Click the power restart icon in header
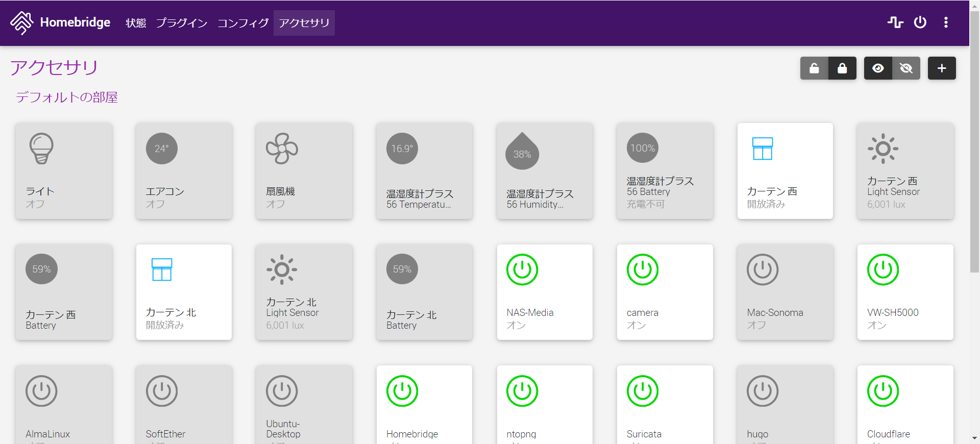 [920, 22]
